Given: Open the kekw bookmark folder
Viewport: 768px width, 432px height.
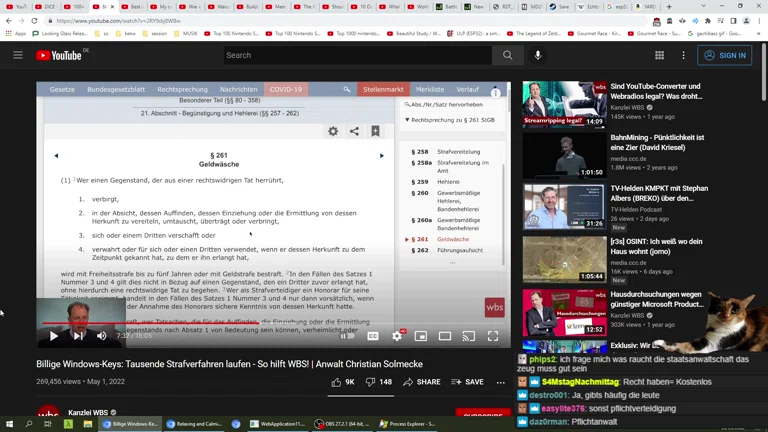Looking at the screenshot, I should pos(125,34).
